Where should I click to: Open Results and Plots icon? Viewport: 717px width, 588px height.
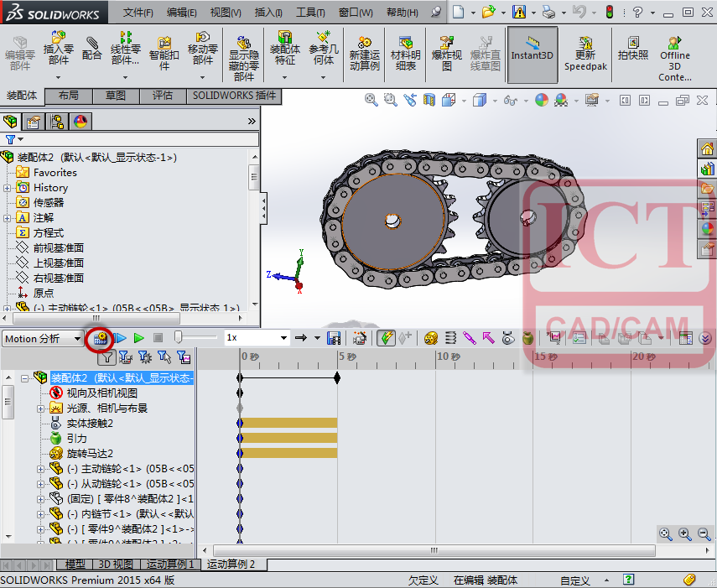(x=553, y=338)
